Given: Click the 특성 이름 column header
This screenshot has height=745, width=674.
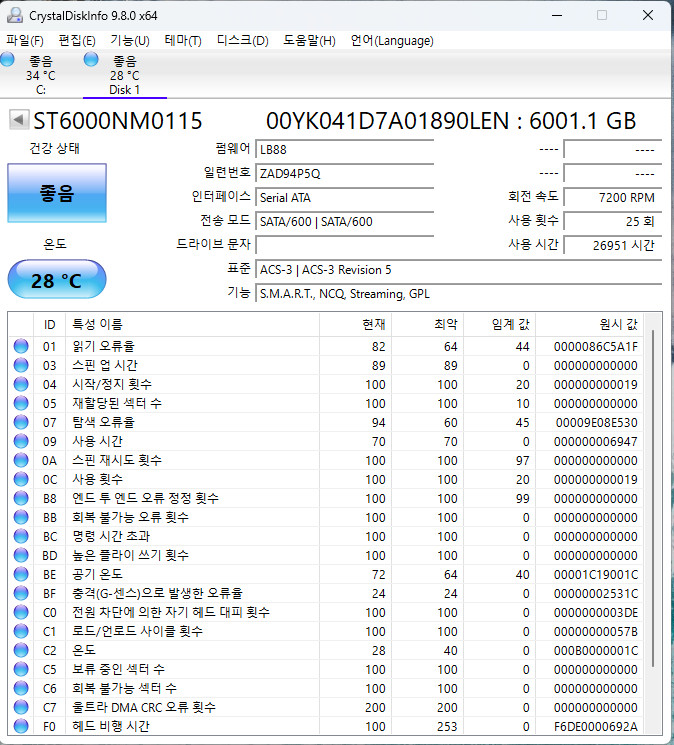Looking at the screenshot, I should (192, 325).
